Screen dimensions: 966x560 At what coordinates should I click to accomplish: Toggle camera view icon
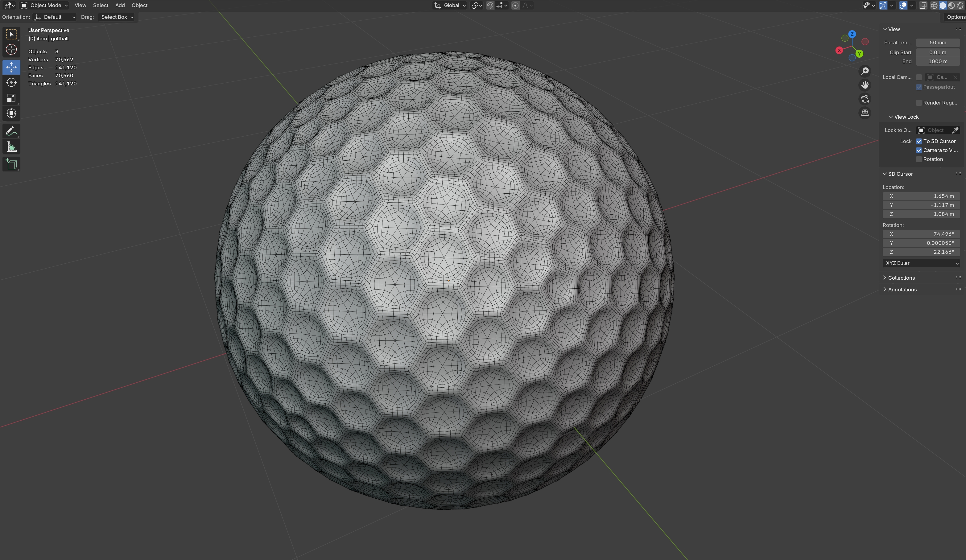point(865,99)
